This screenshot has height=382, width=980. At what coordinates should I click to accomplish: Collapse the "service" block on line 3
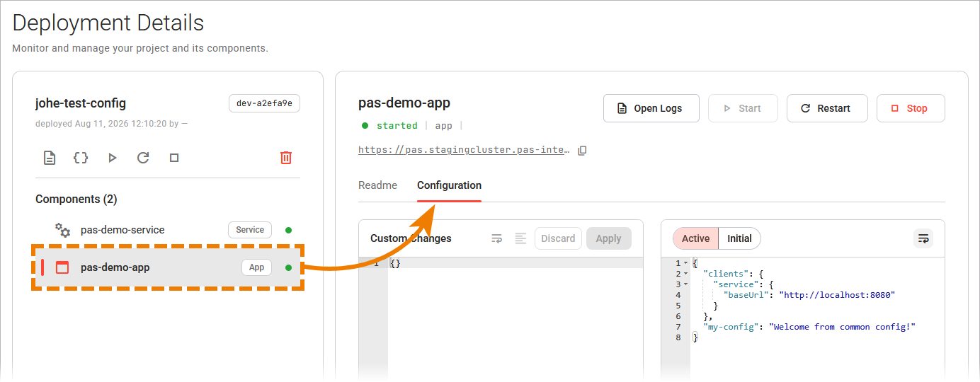(686, 284)
